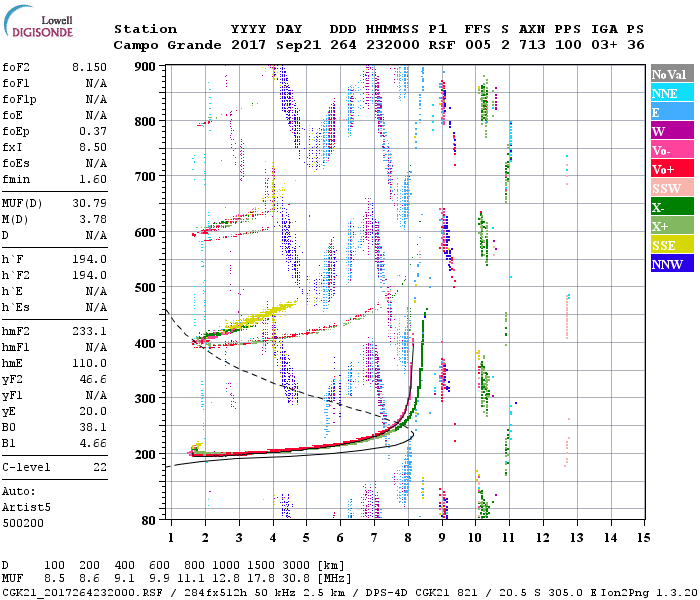This screenshot has height=600, width=700.
Task: Click the h`F2 value 194.0
Action: [x=89, y=275]
